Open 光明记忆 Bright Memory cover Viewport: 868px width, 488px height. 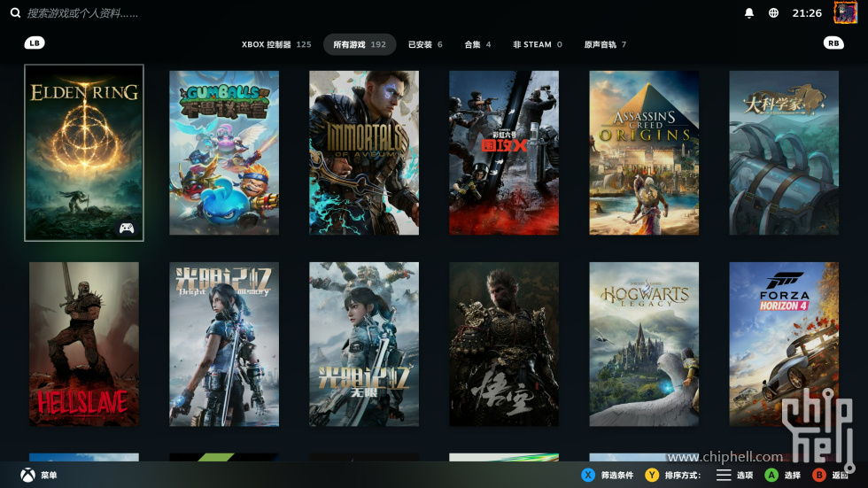click(224, 345)
